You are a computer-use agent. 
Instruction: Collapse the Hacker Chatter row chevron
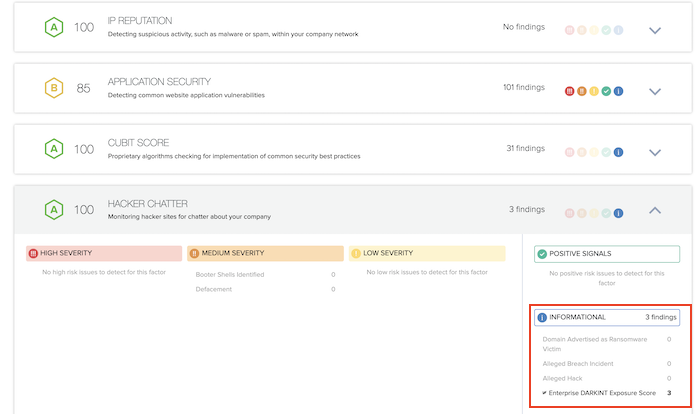point(654,210)
